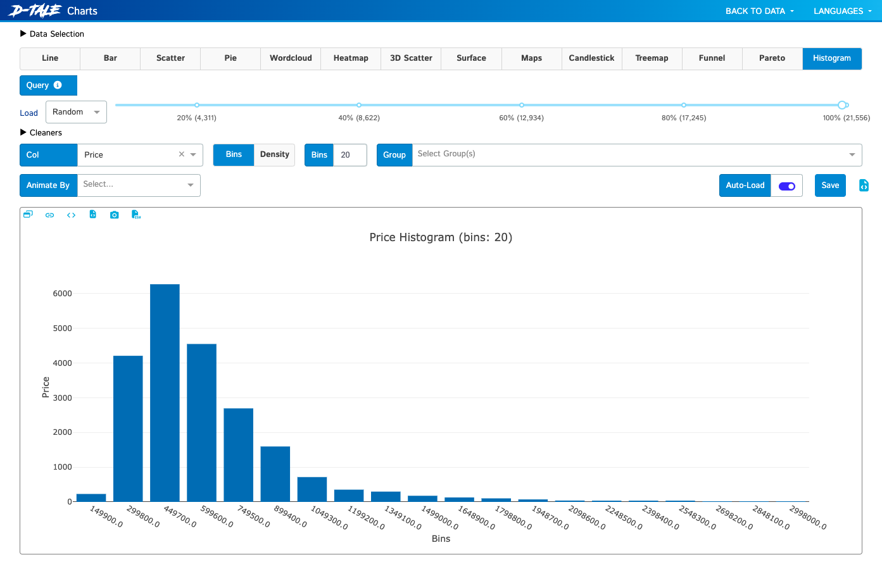
Task: Click the info icon on Query button
Action: pyautogui.click(x=58, y=85)
